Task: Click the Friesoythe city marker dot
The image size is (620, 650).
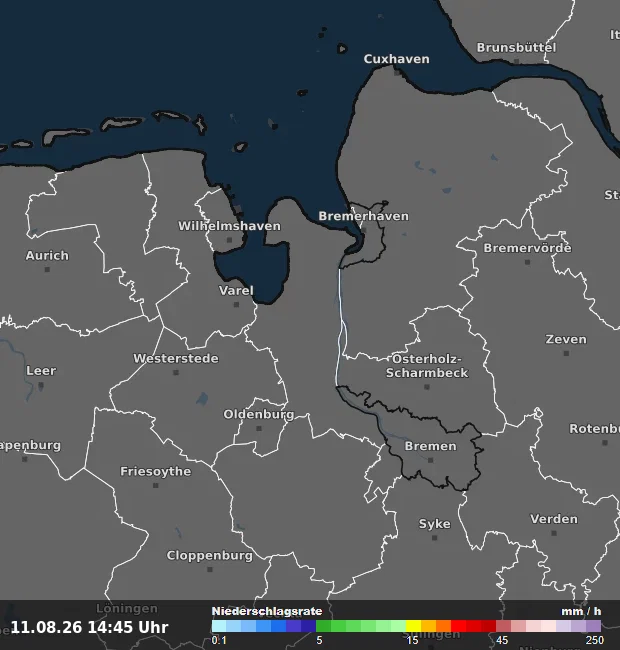Action: 156,485
